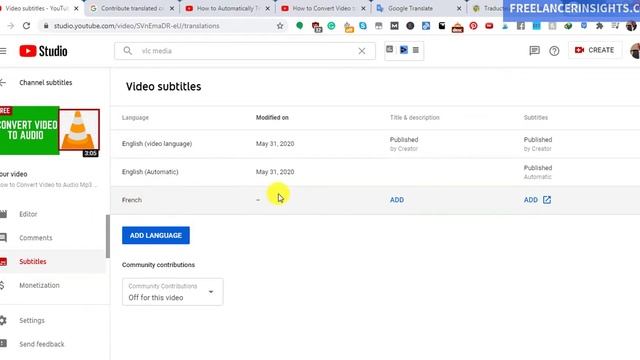The width and height of the screenshot is (640, 360).
Task: Switch to How to Convert Video tab
Action: tap(323, 8)
